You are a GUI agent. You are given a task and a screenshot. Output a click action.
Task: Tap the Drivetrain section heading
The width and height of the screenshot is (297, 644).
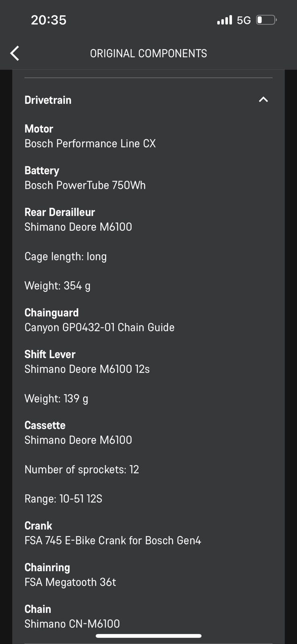(48, 100)
